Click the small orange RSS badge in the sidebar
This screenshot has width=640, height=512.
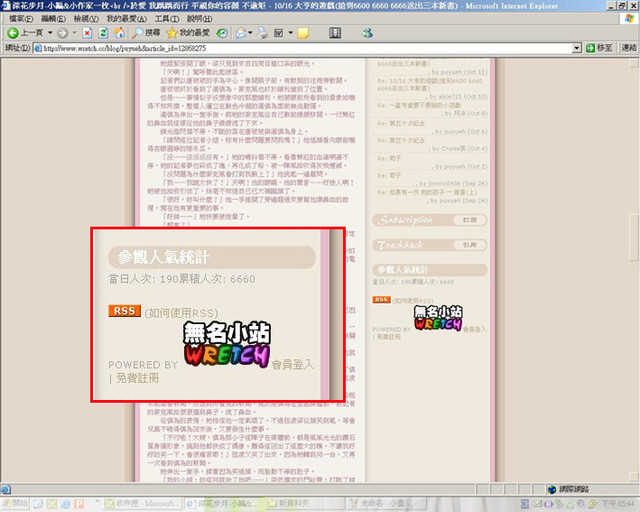point(381,300)
